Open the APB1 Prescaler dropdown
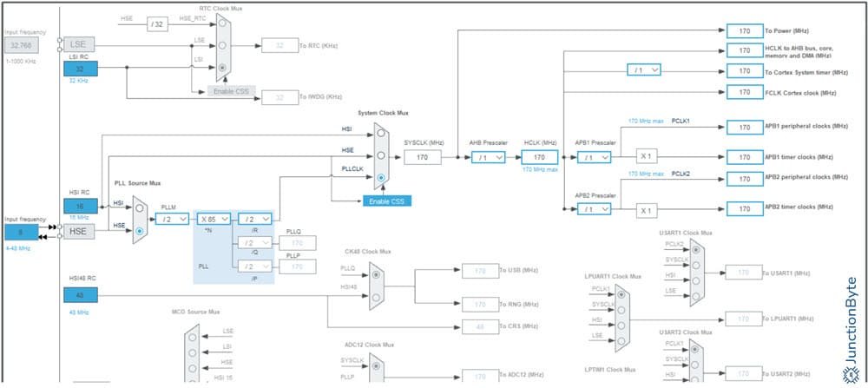The width and height of the screenshot is (868, 388). (594, 157)
